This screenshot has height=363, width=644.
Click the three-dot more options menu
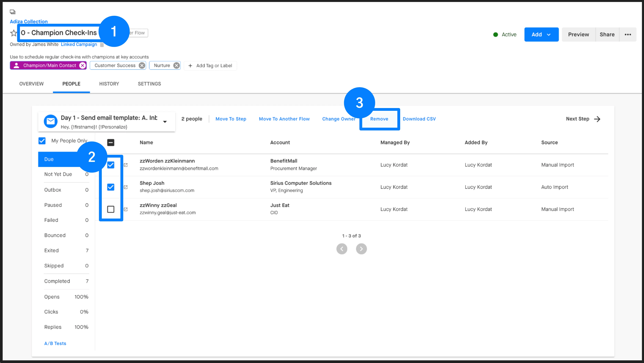[x=628, y=34]
